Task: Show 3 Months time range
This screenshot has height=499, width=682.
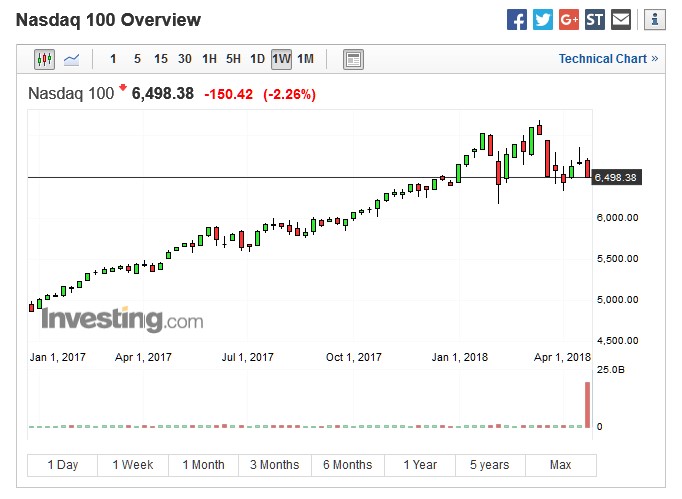Action: [x=275, y=465]
